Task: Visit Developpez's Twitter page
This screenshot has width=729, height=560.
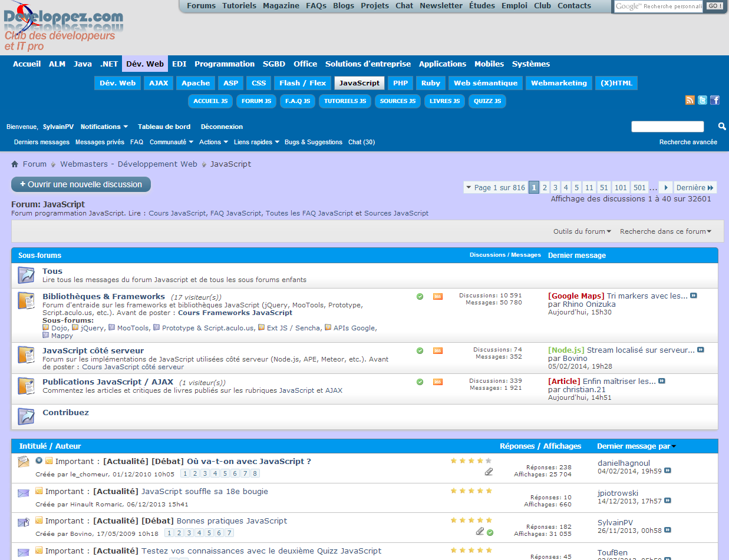Action: tap(702, 100)
